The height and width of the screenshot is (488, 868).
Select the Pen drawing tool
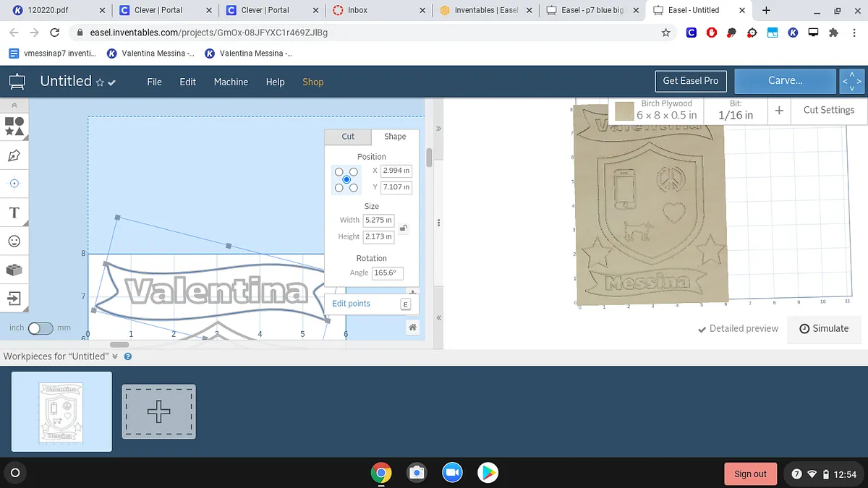pos(14,155)
